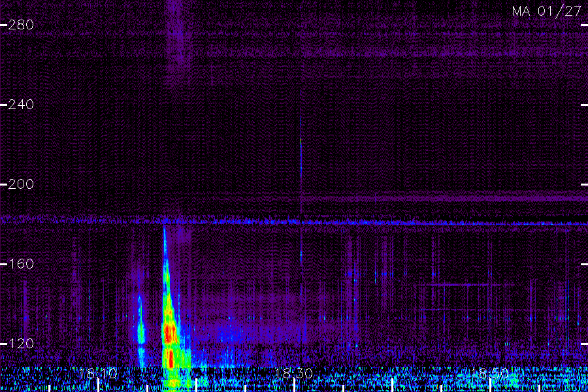The width and height of the screenshot is (588, 392).
Task: Click the red burst peak near 120
Action: click(x=171, y=334)
